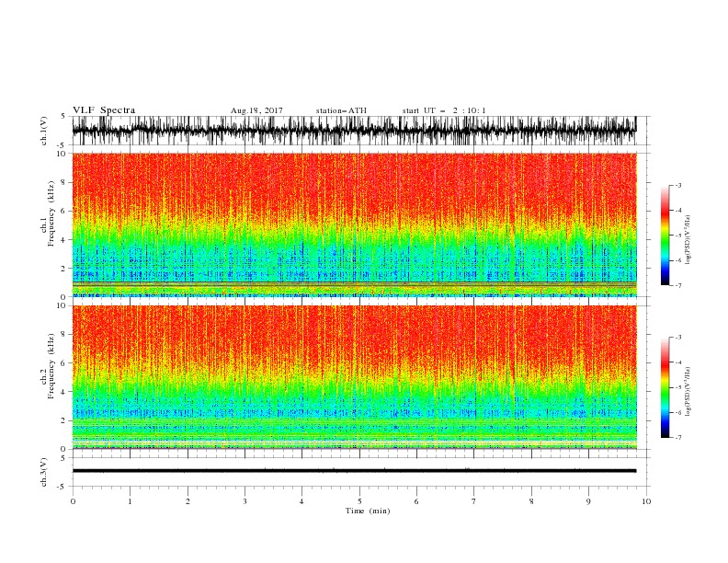Screen dimensions: 728x563
Task: Click inside the ch.2 spectrogram panel
Action: pyautogui.click(x=354, y=377)
